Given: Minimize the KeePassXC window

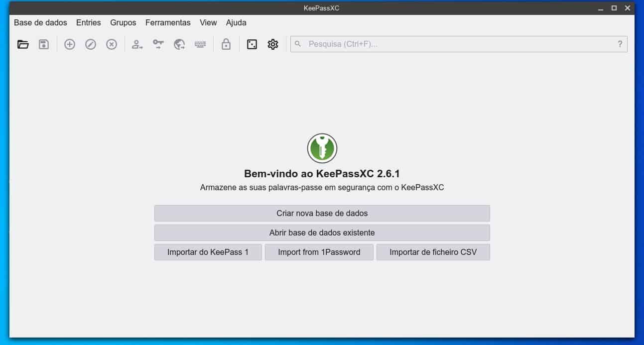Looking at the screenshot, I should (601, 8).
